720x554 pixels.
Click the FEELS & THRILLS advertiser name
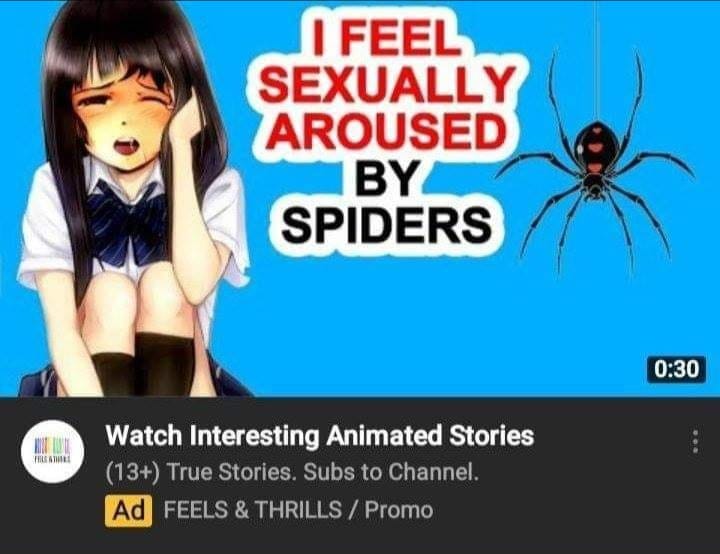253,510
